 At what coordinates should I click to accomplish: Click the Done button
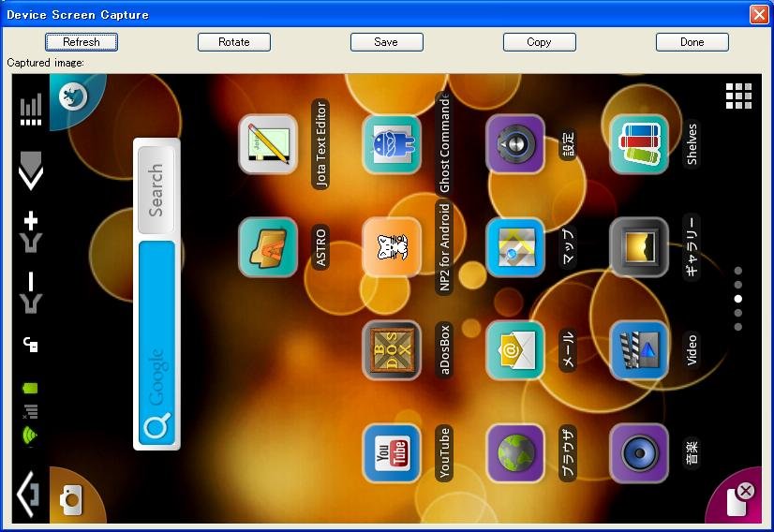pyautogui.click(x=692, y=42)
